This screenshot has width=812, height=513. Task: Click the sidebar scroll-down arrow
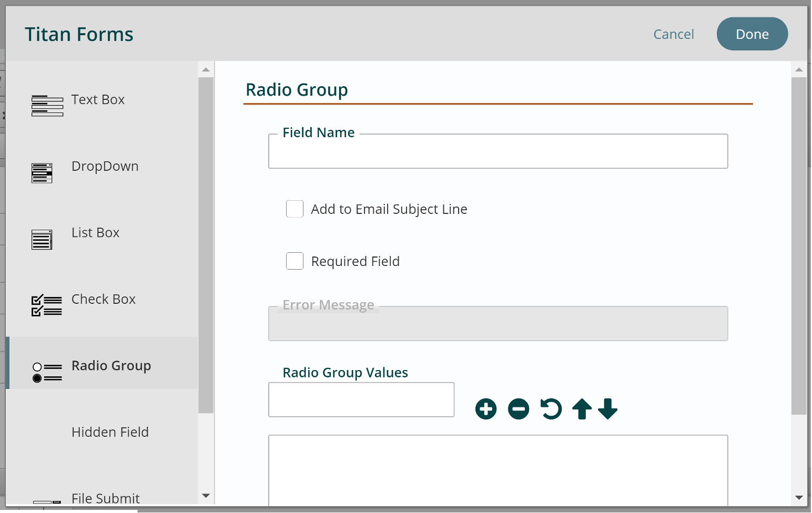206,496
